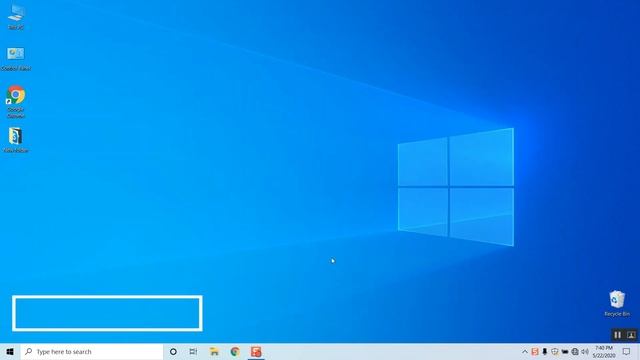Click the 'Type here to search' box
This screenshot has width=640, height=360.
(92, 351)
